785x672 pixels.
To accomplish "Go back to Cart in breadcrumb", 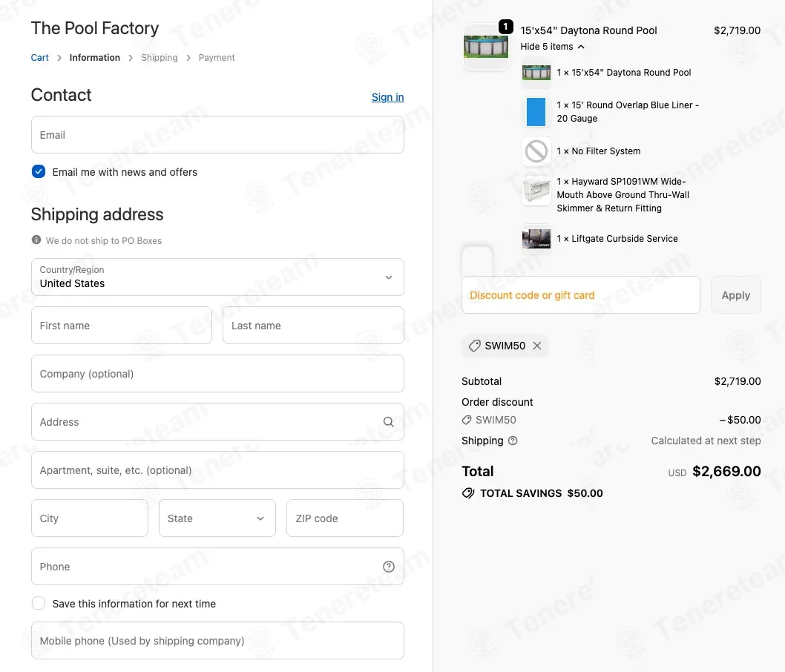I will pos(40,58).
